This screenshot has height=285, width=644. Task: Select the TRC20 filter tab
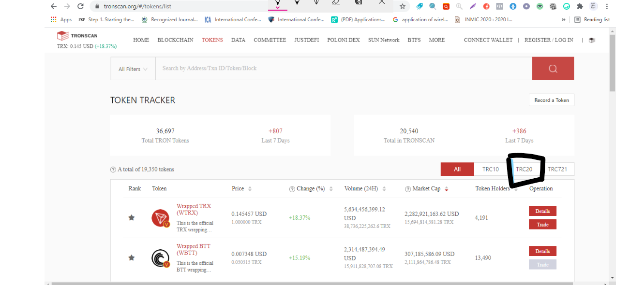tap(524, 169)
